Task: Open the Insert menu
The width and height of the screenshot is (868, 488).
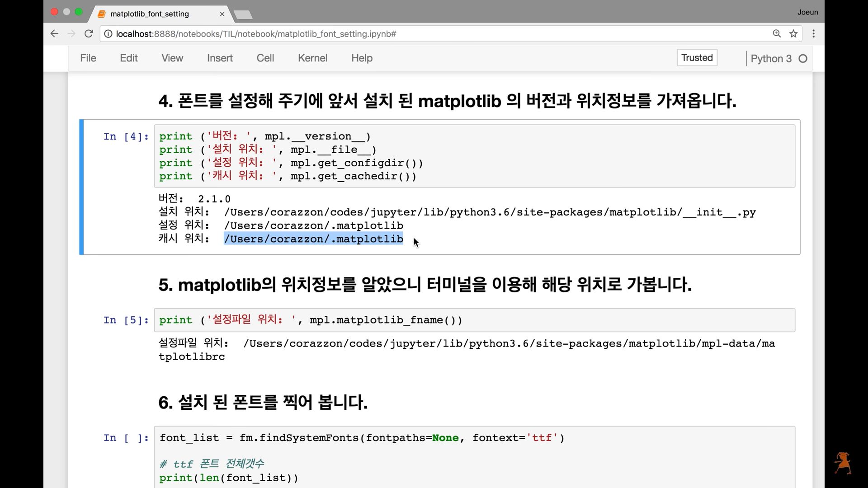Action: (x=220, y=58)
